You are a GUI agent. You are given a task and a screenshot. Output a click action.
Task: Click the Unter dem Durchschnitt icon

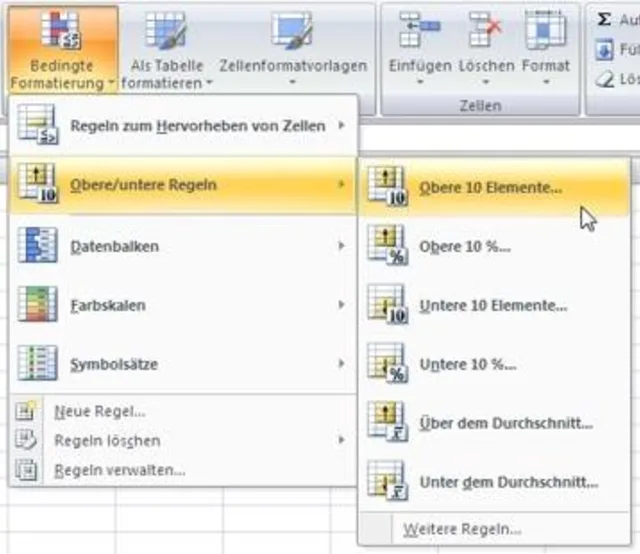point(388,481)
